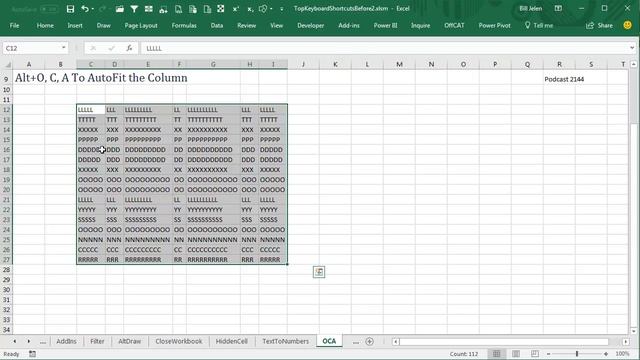Click the print preview page icon
The image size is (640, 360).
pyautogui.click(x=178, y=9)
